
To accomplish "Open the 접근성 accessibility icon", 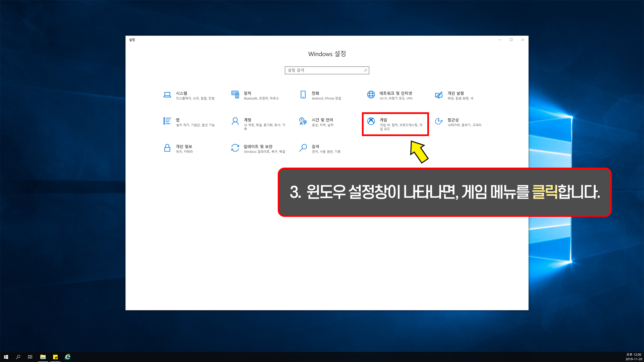I will 439,121.
